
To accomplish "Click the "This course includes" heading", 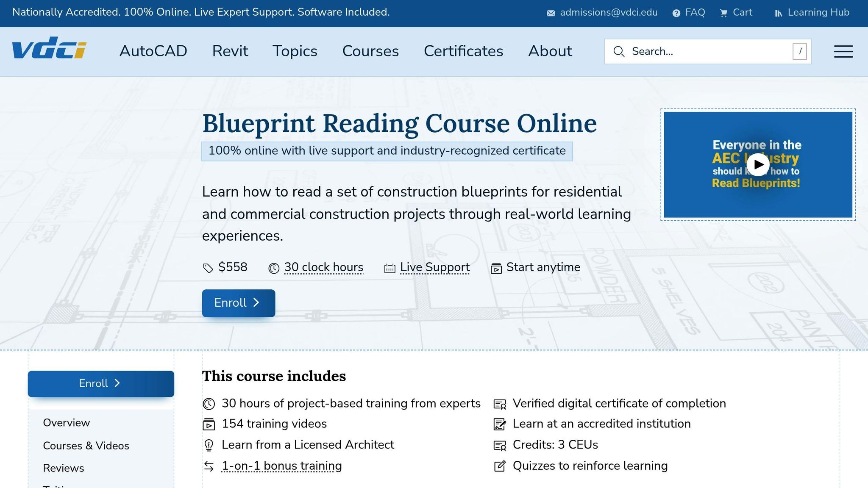I will [x=274, y=376].
